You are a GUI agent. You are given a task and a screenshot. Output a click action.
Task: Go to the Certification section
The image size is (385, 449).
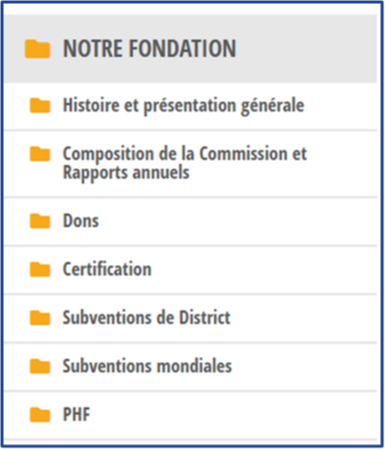coord(107,269)
